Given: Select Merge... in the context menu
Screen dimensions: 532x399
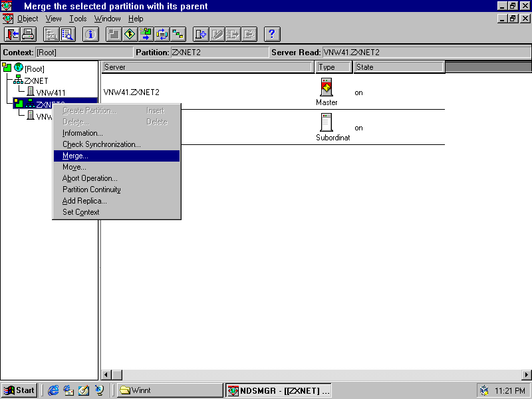Looking at the screenshot, I should tap(117, 156).
